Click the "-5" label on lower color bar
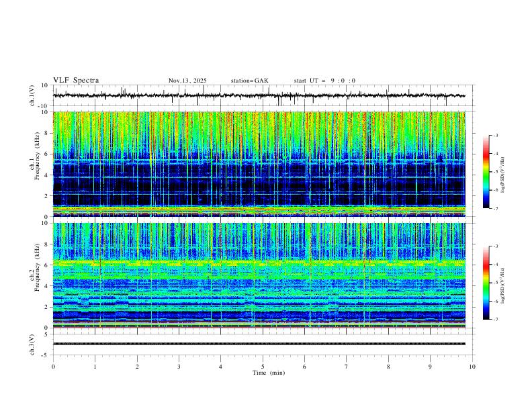This screenshot has height=411, width=532. (x=495, y=283)
